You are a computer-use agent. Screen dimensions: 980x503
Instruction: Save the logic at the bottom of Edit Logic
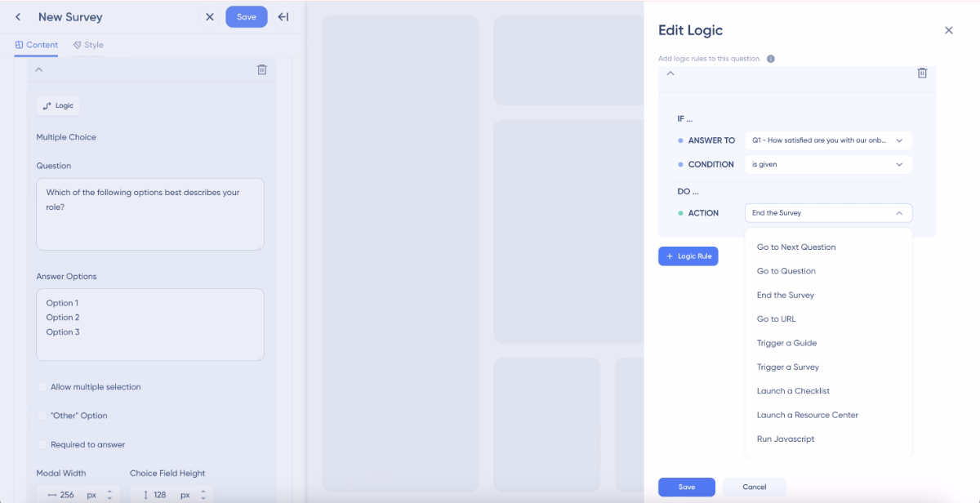pyautogui.click(x=687, y=487)
